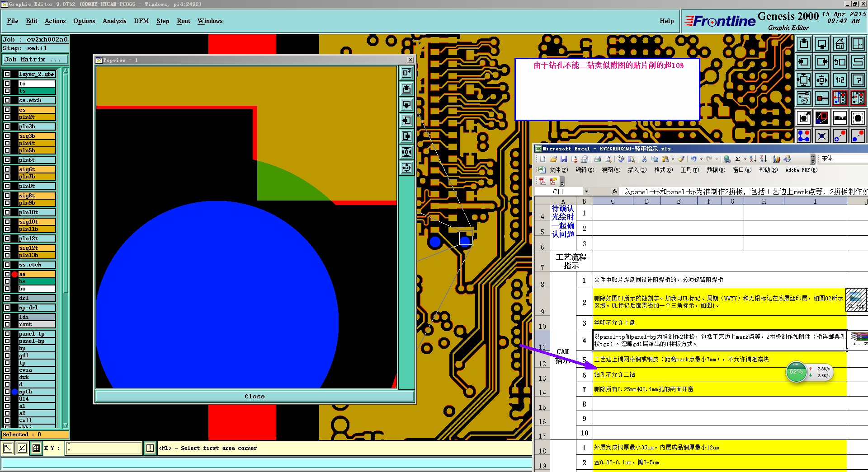Click the X Y coordinate input field

click(104, 448)
